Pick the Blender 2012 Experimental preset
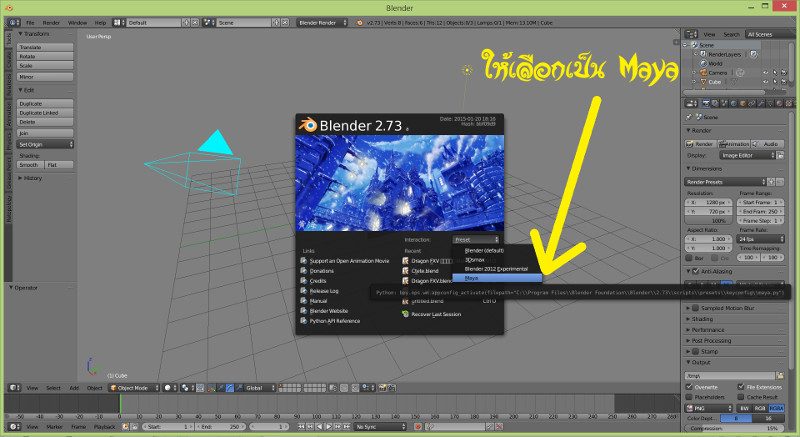Image resolution: width=800 pixels, height=437 pixels. (496, 269)
